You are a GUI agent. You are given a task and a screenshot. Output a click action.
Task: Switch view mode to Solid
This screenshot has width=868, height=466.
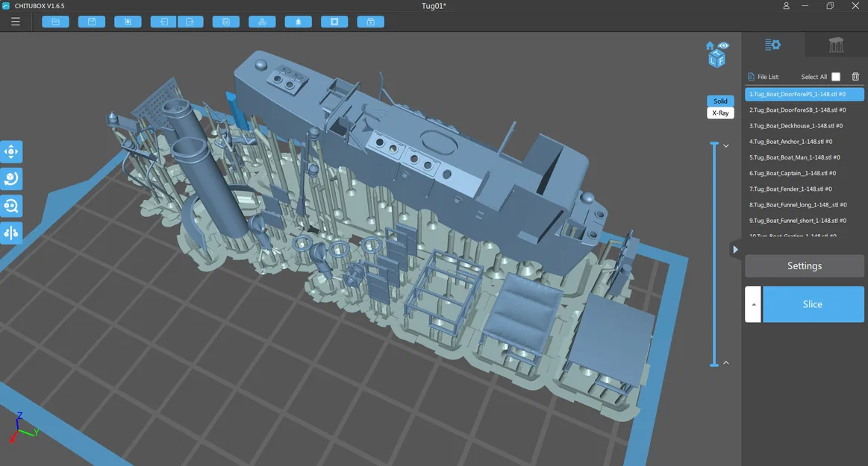coord(720,101)
